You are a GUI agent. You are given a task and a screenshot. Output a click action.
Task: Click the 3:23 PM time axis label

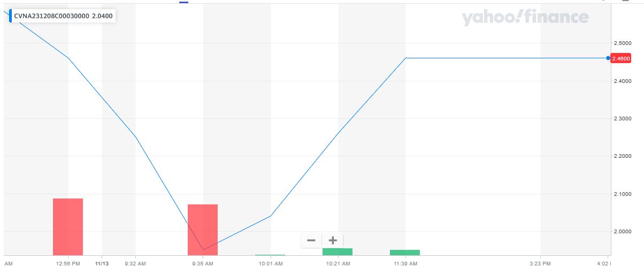[x=539, y=263]
